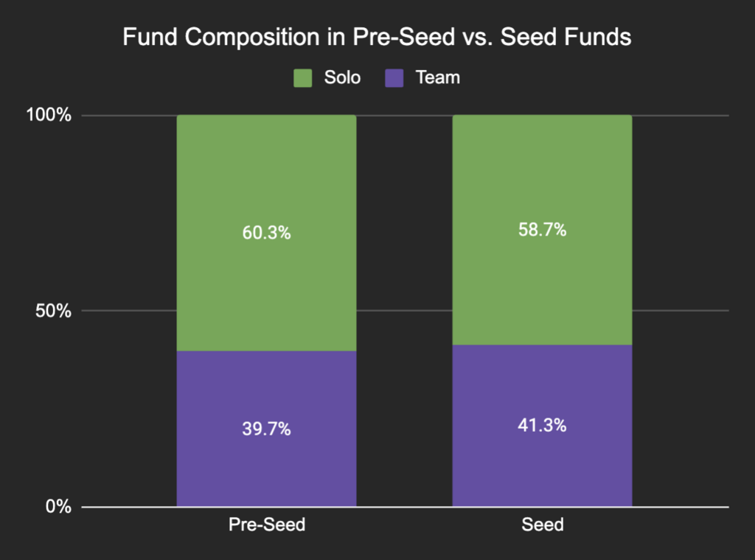Click the 58.7% data label
Screen dimensions: 755x560
[542, 230]
